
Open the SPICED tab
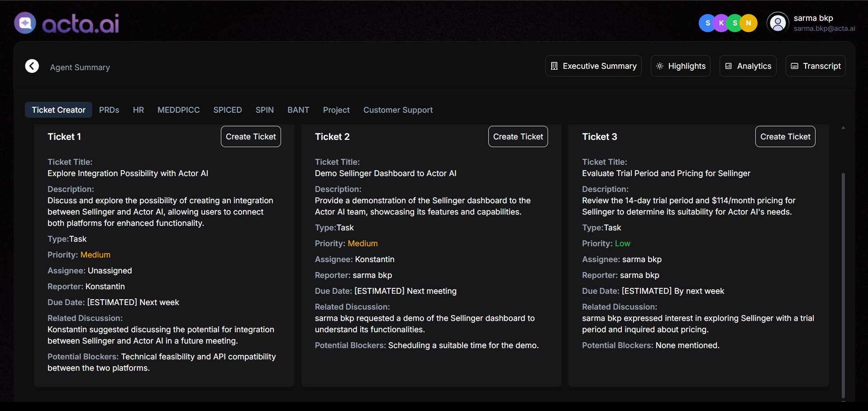tap(228, 110)
